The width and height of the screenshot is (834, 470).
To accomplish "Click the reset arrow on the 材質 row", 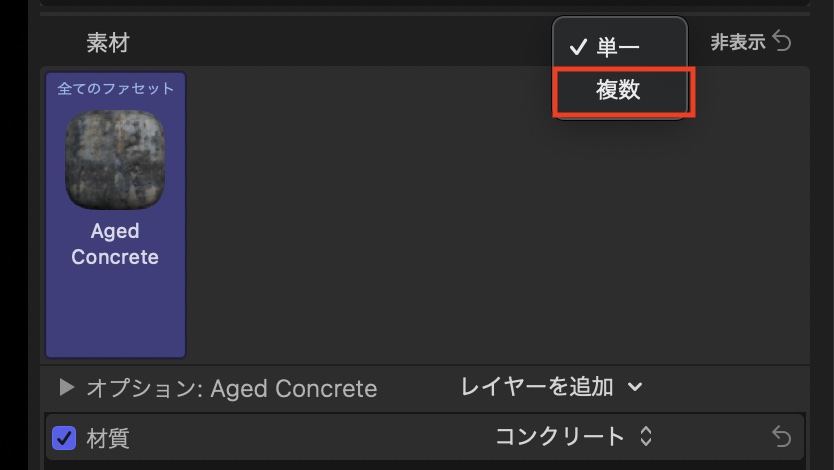I will (781, 437).
